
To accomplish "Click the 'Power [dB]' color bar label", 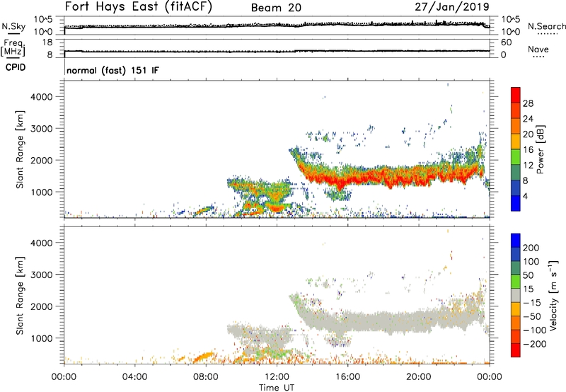I will (540, 149).
